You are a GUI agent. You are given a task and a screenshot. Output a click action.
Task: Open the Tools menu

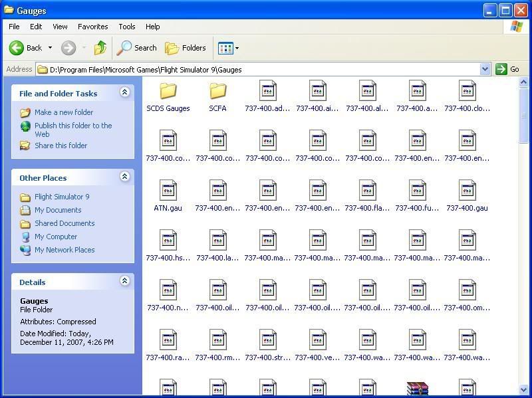126,27
